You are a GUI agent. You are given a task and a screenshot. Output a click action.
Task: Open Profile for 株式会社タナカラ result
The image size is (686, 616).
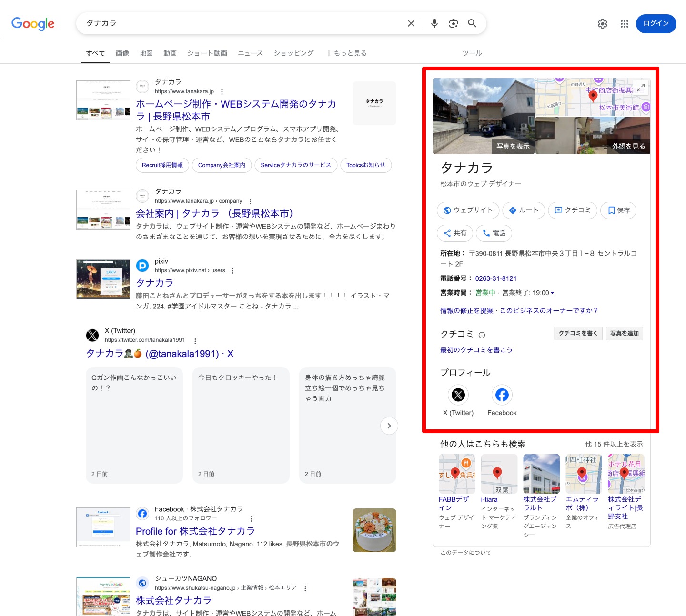pos(195,531)
